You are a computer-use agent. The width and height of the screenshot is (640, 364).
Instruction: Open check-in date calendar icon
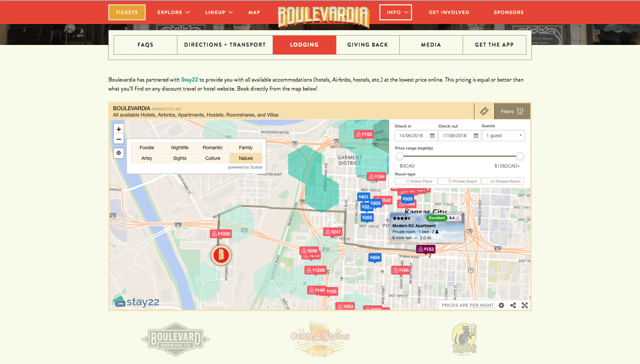tap(432, 136)
